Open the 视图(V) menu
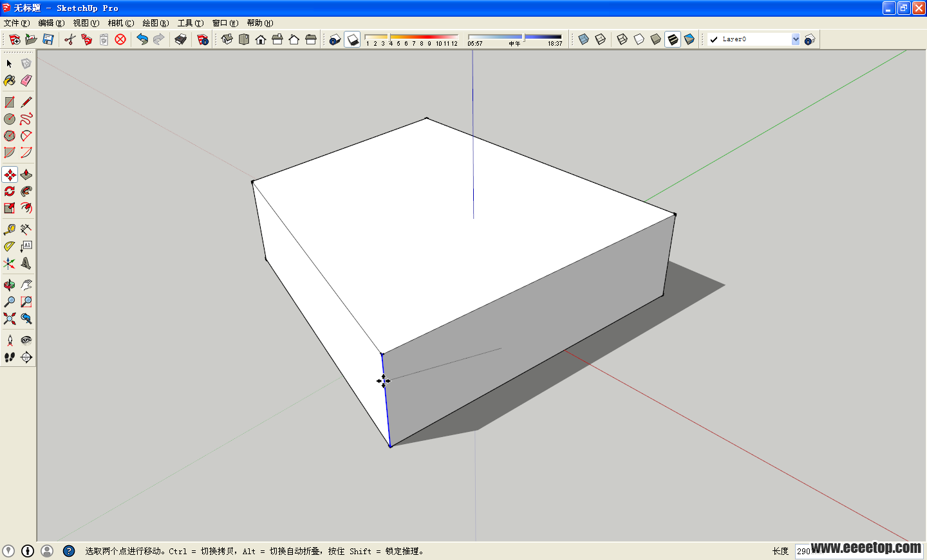The height and width of the screenshot is (560, 927). 86,23
